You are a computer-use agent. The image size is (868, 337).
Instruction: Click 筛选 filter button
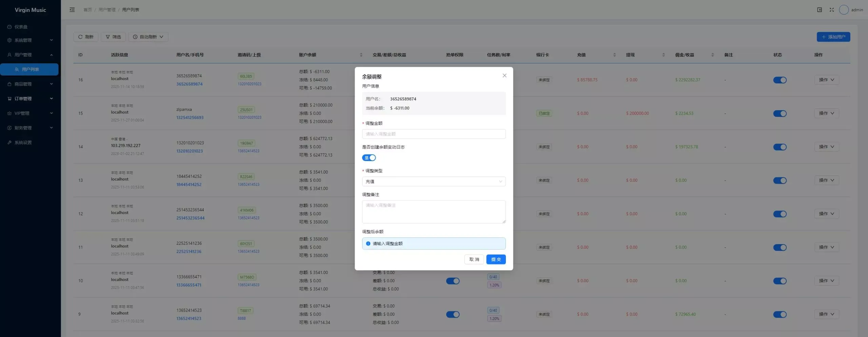(113, 37)
